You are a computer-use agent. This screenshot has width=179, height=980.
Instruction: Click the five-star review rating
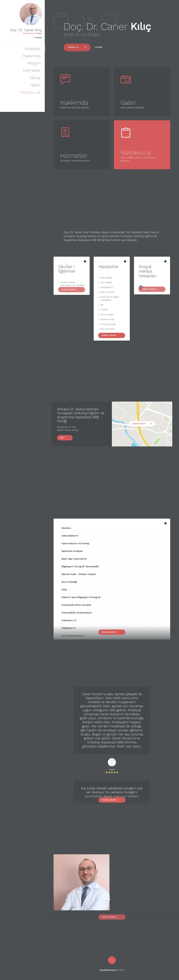point(112,772)
